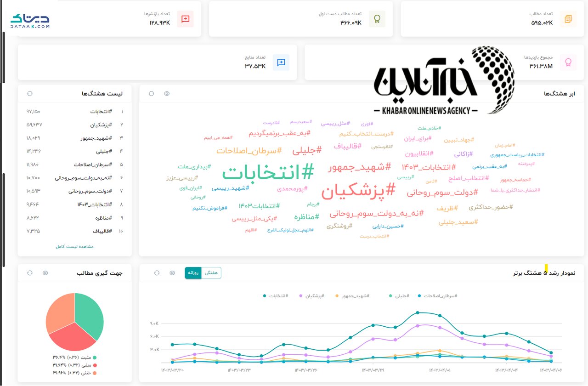Toggle eye icon on sentiment panel
588x386 pixels.
pyautogui.click(x=45, y=273)
